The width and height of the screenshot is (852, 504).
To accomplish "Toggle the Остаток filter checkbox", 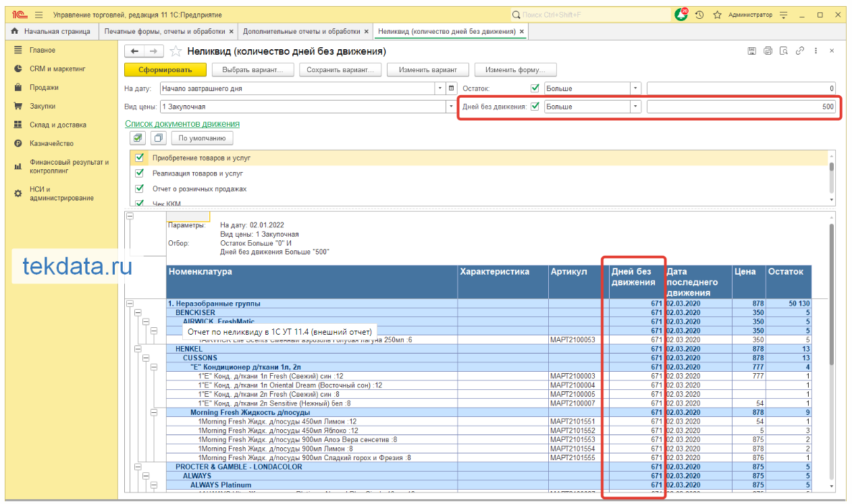I will click(535, 88).
